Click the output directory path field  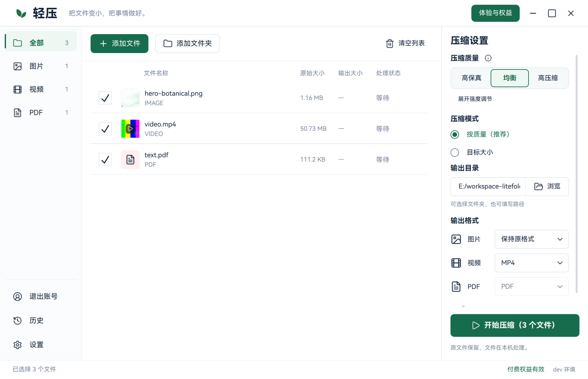[x=488, y=187]
